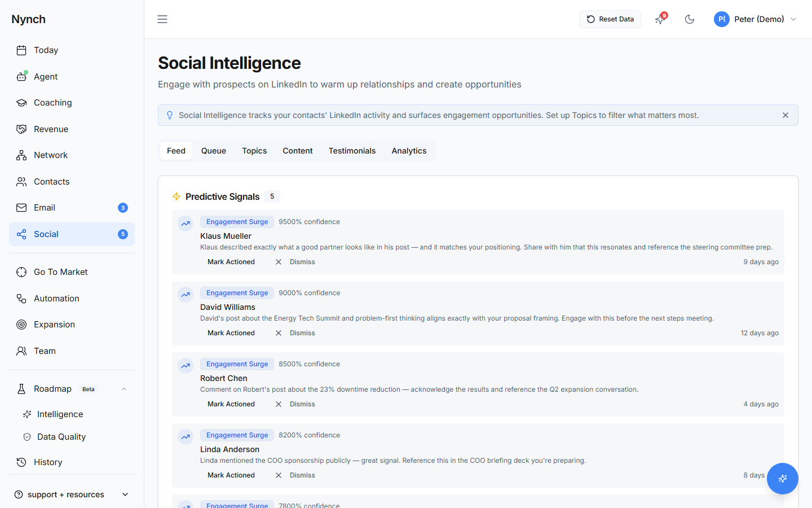Click the '9500% confidence' label

[x=310, y=222]
